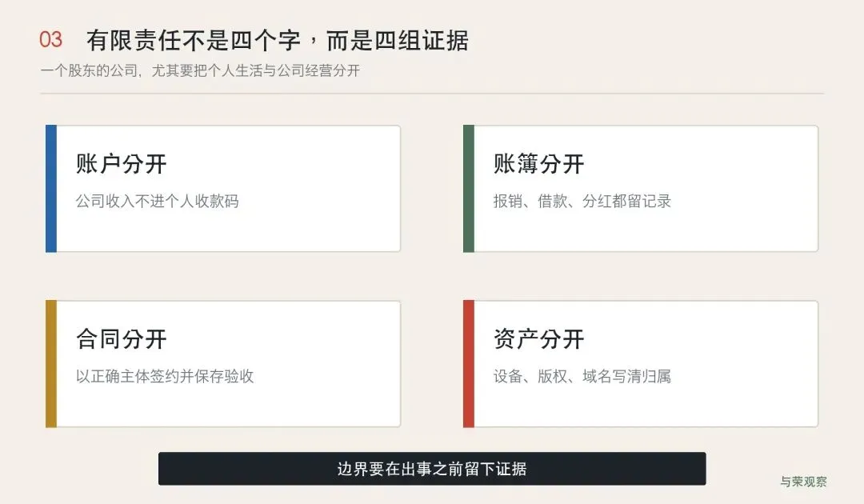Click the 合同分开 card title text
Screen dimensions: 864x504
click(122, 339)
